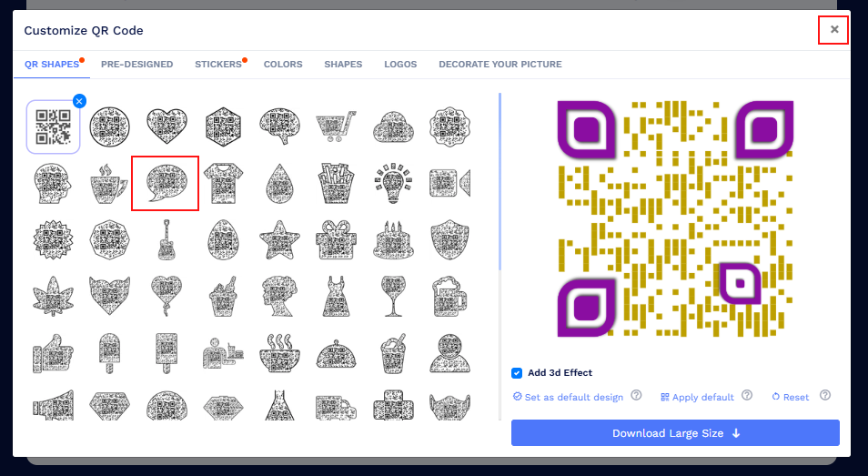The width and height of the screenshot is (868, 476).
Task: Pick the head profile QR shape
Action: [x=53, y=183]
